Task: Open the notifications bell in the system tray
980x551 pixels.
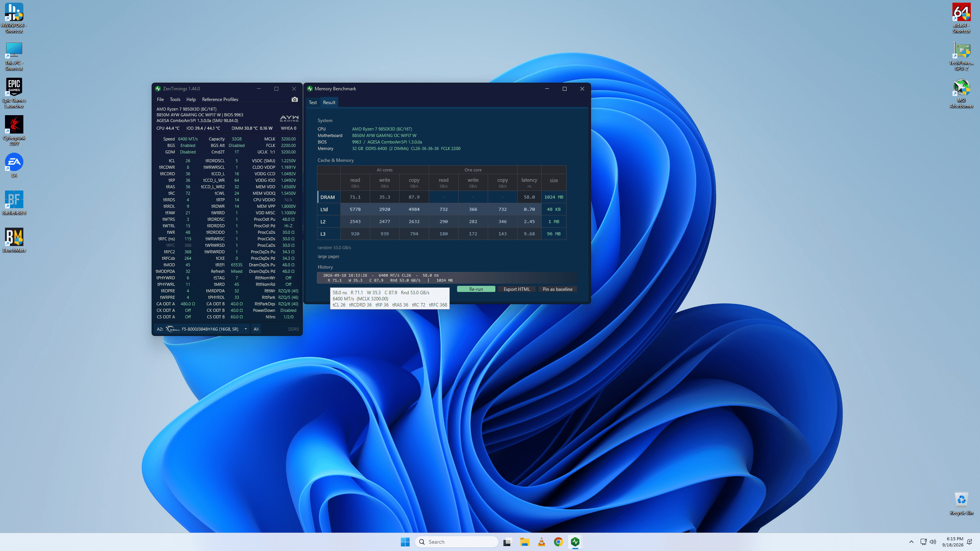Action: (970, 542)
